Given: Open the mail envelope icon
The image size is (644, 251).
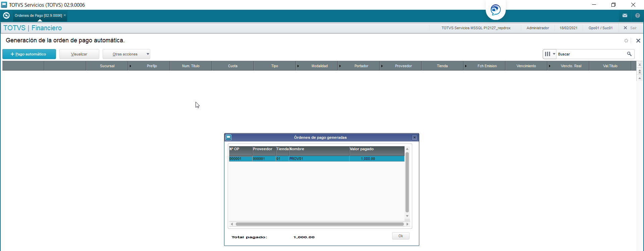Looking at the screenshot, I should (x=625, y=15).
